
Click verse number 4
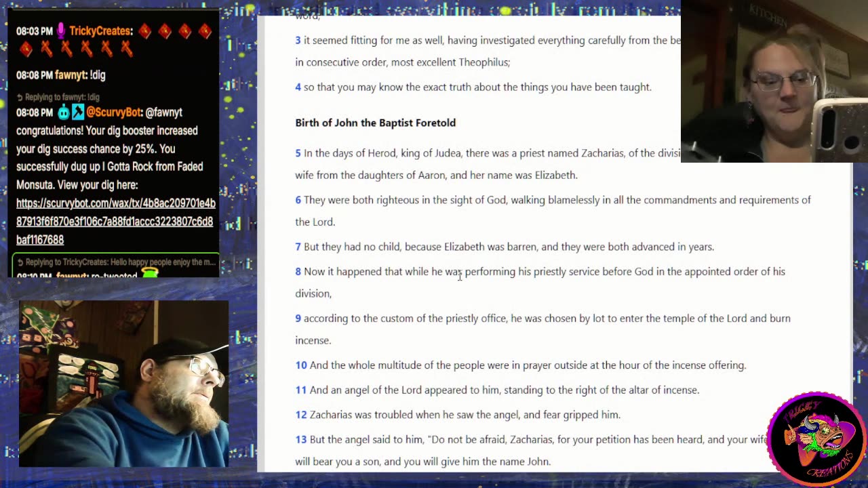(298, 87)
